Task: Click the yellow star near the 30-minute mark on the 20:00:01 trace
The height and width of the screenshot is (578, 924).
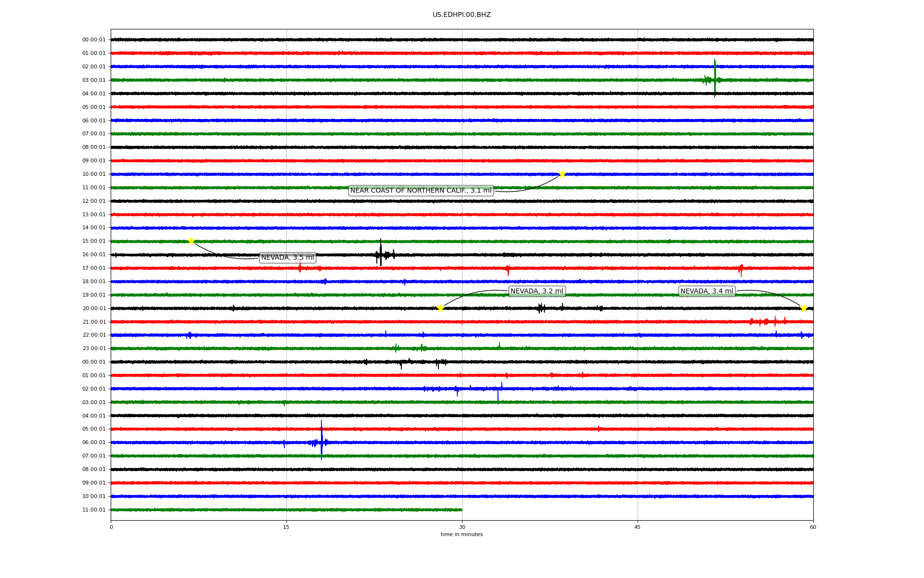Action: (x=440, y=308)
